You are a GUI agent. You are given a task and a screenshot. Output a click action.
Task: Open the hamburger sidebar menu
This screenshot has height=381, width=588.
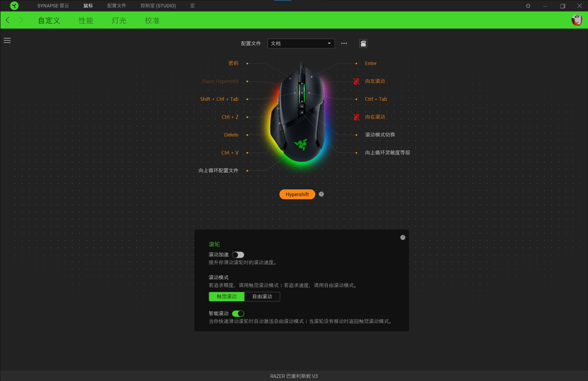point(7,40)
